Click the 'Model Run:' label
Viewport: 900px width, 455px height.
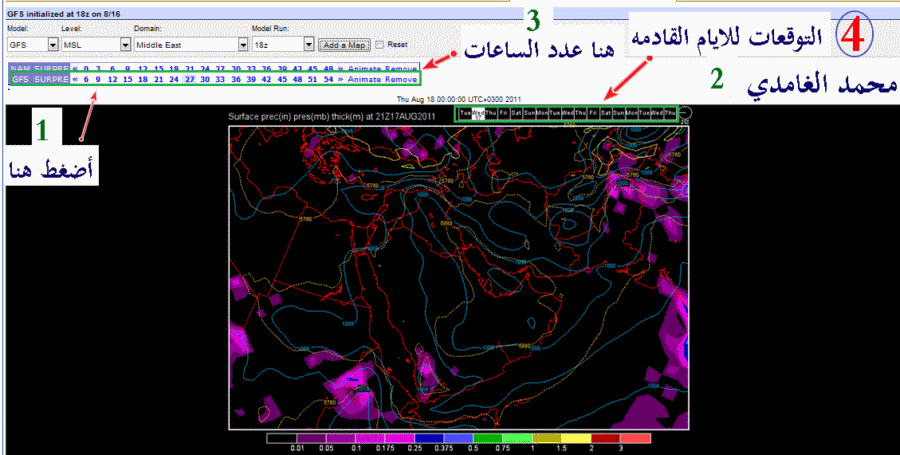pyautogui.click(x=268, y=28)
